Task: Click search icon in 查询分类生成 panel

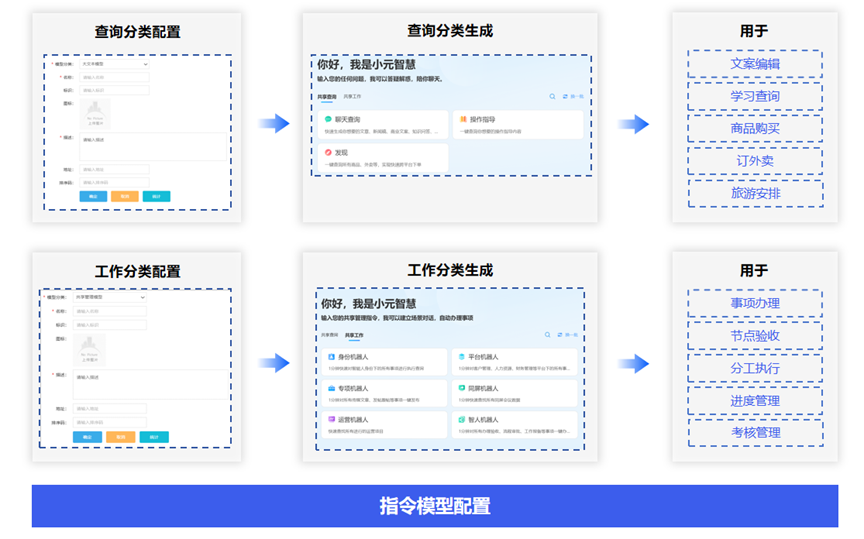Action: (552, 96)
